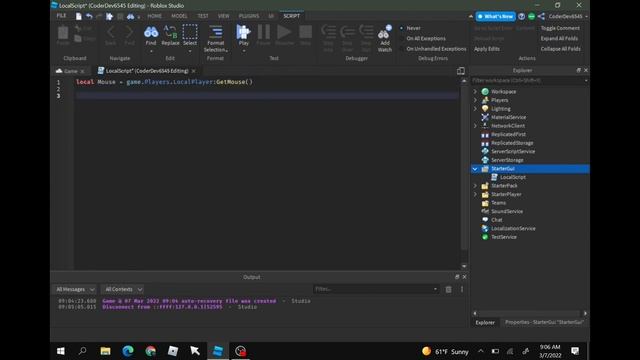The width and height of the screenshot is (640, 360).
Task: Open the VIEW ribbon tab
Action: click(223, 16)
